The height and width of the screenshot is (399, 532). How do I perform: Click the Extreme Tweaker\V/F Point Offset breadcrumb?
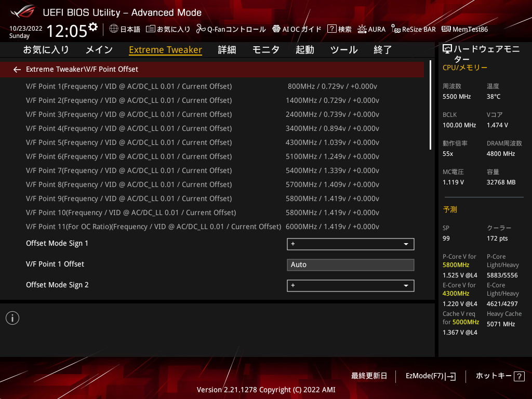click(82, 69)
